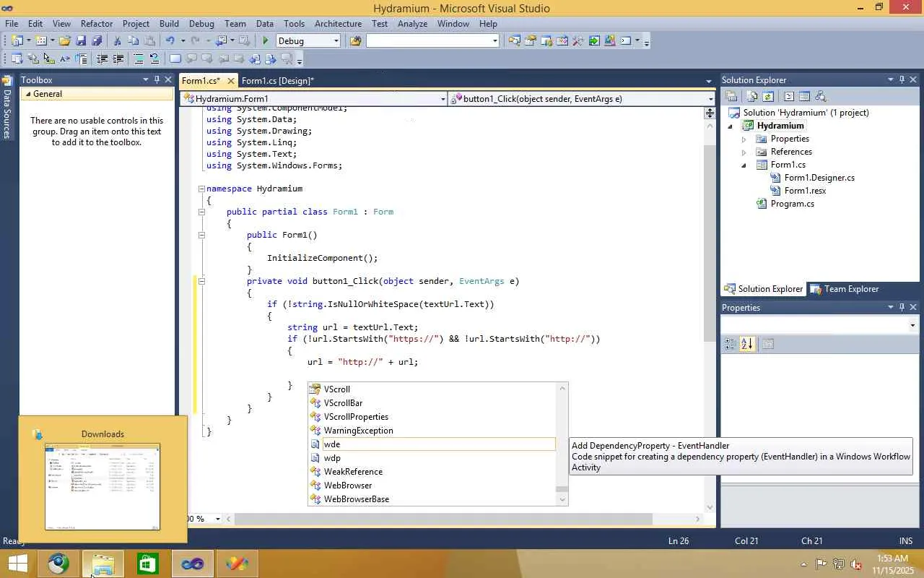
Task: Expand the References node in Solution Explorer
Action: (x=744, y=152)
